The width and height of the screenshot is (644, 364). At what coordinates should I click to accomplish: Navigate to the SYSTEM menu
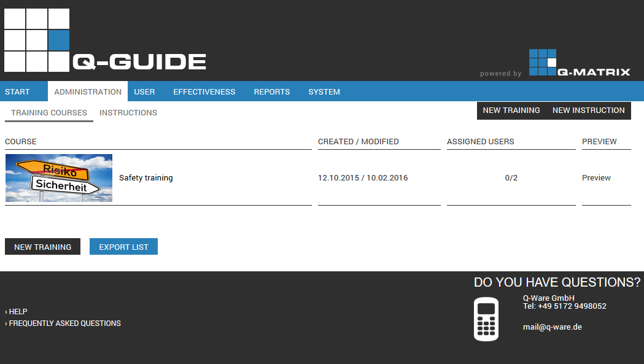coord(324,92)
